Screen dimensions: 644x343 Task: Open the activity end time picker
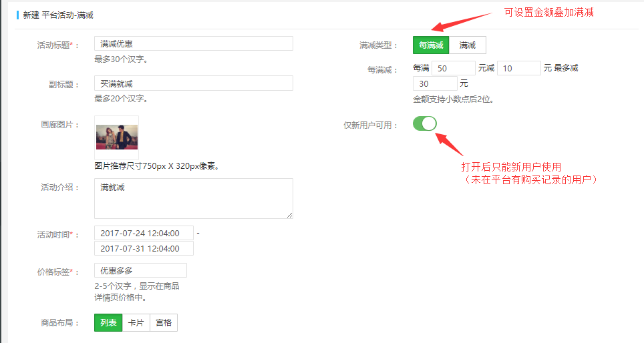tap(144, 248)
